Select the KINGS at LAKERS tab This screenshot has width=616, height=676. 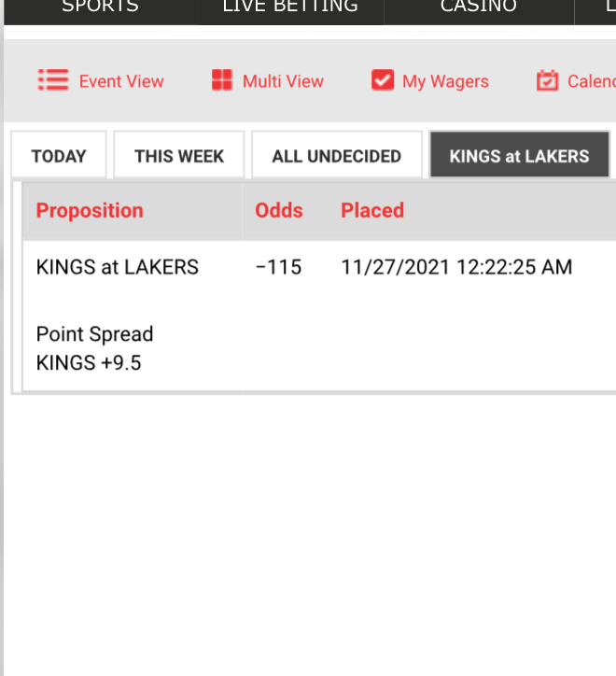[519, 156]
